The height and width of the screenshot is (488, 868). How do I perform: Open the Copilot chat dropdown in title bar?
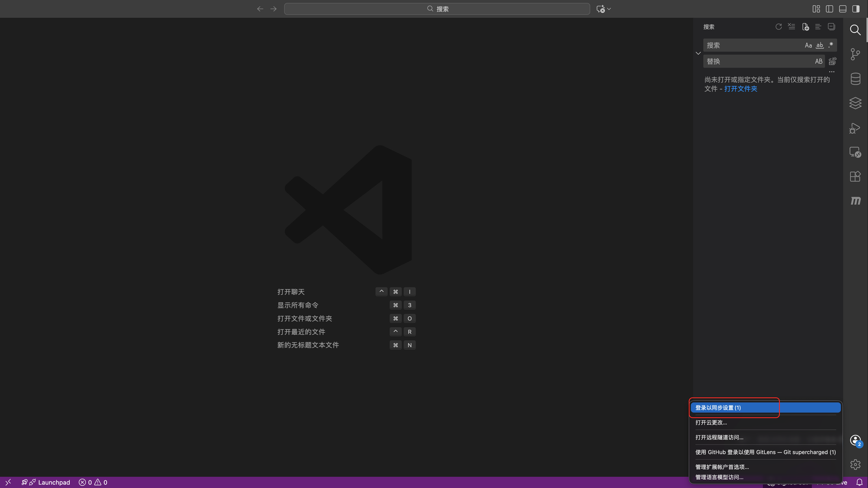609,9
